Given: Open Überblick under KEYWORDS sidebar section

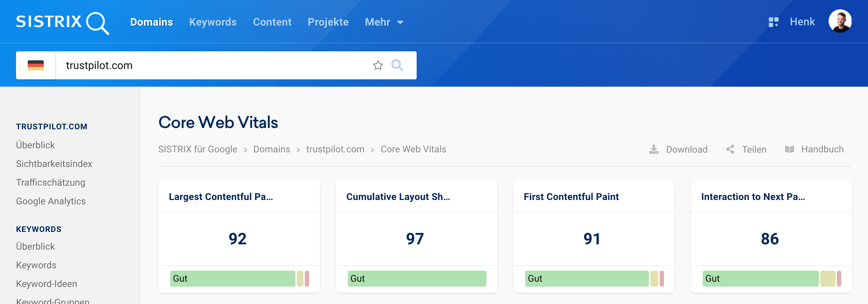Looking at the screenshot, I should 35,246.
